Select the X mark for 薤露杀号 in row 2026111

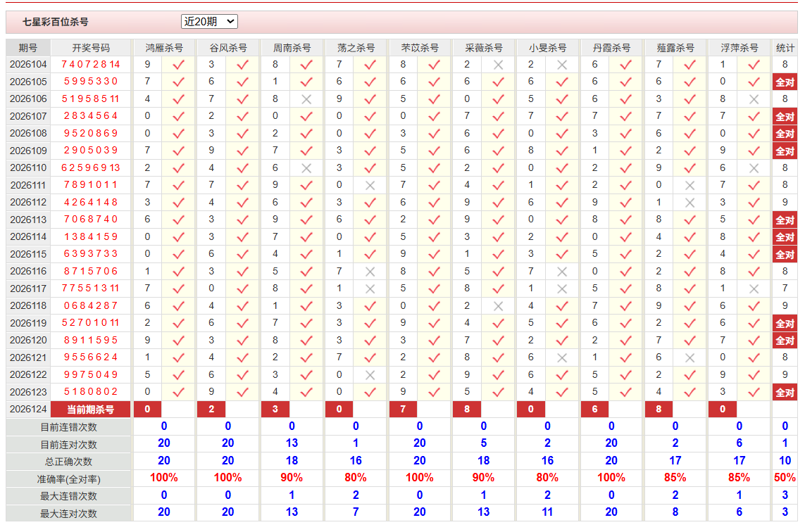(x=690, y=186)
